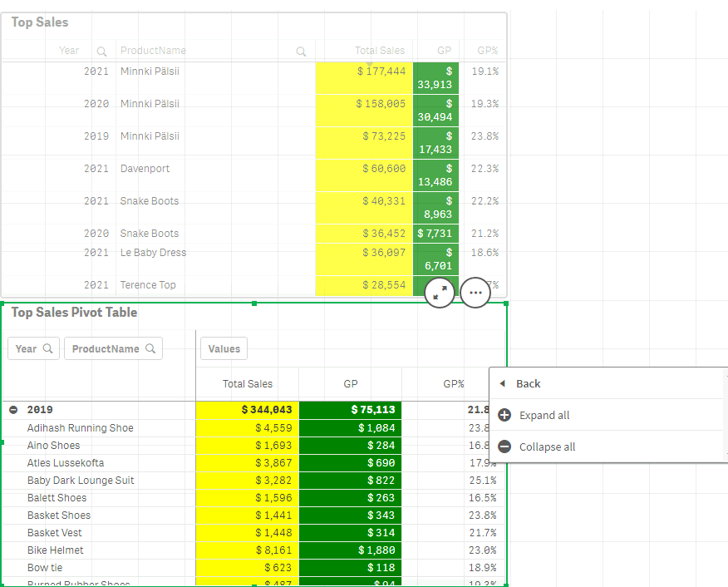Select the Bike Helmet product row
Image resolution: width=728 pixels, height=587 pixels.
pyautogui.click(x=55, y=550)
